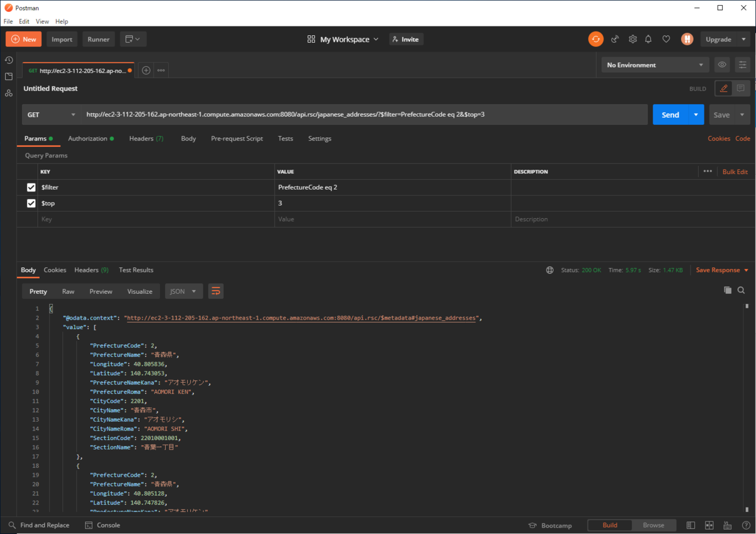Click the environment quick look eye icon
756x534 pixels.
coord(722,65)
